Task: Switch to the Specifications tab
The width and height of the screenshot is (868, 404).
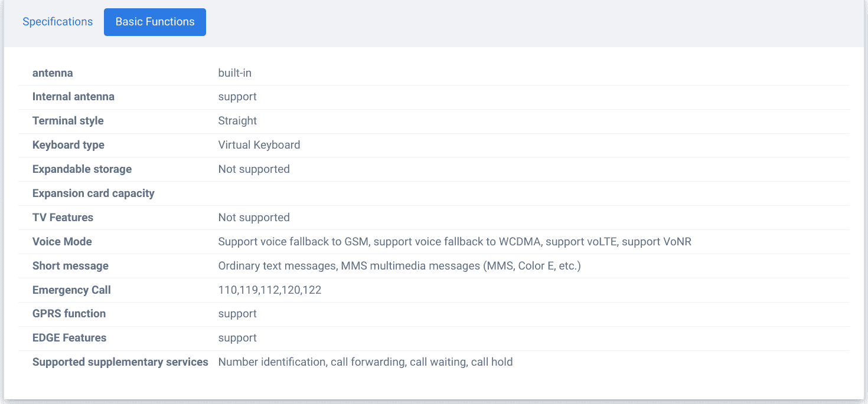Action: pyautogui.click(x=57, y=22)
